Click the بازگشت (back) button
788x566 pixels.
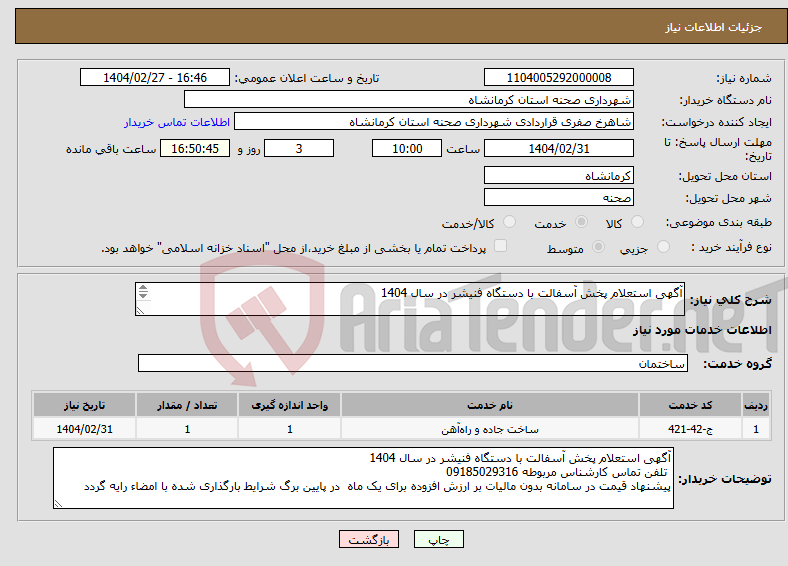369,539
